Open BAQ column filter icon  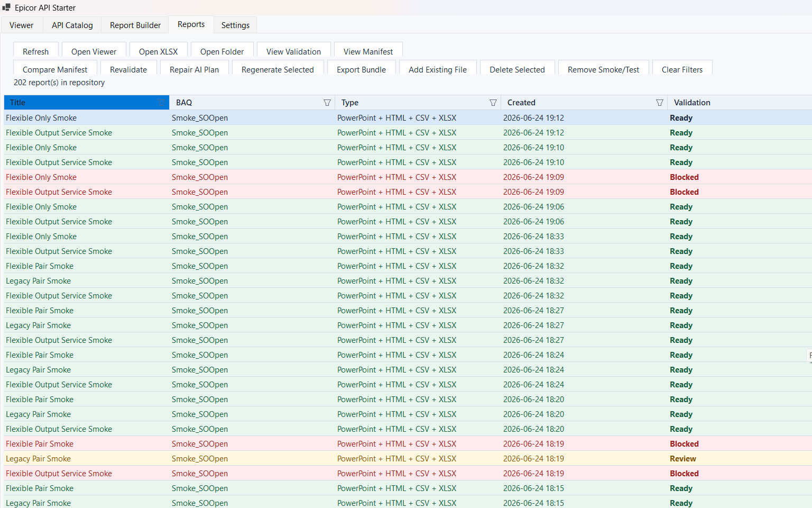tap(327, 103)
